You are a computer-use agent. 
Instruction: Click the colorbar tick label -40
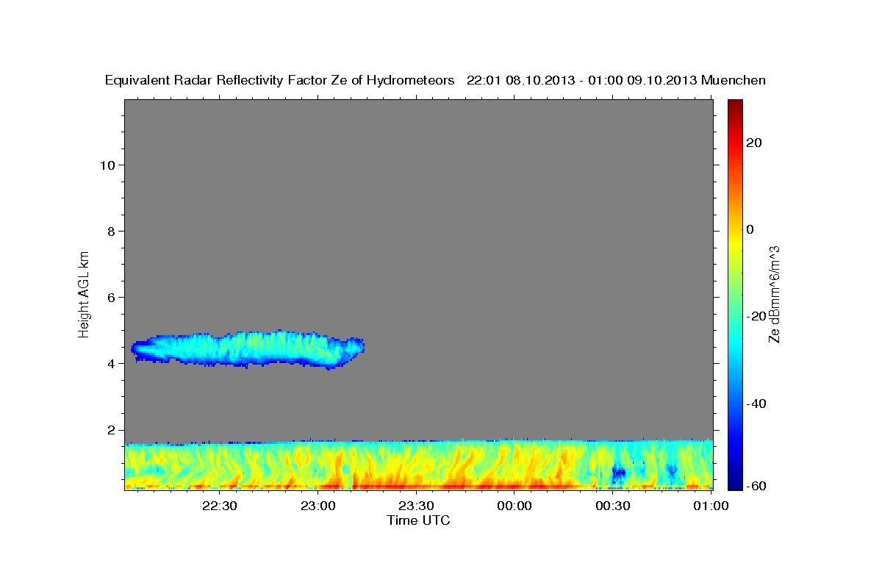tap(756, 403)
